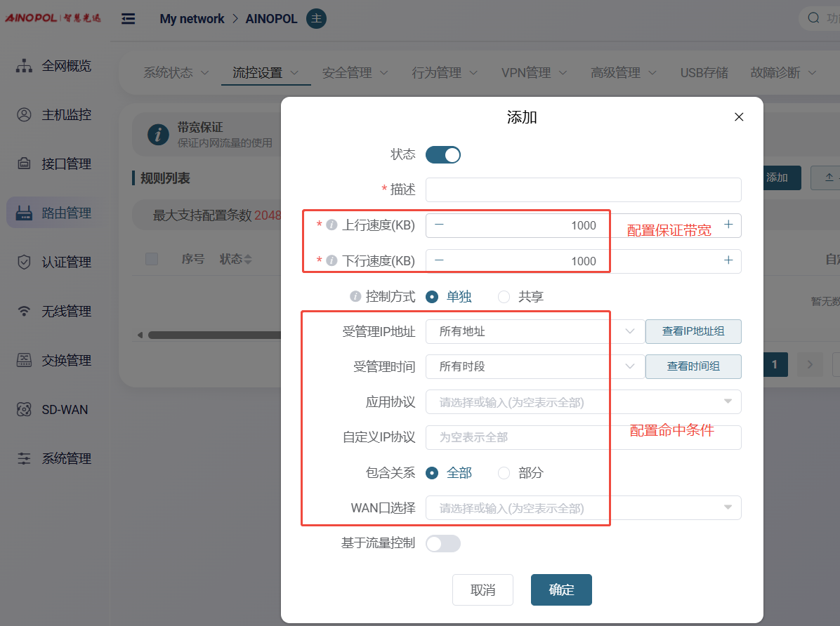
Task: Choose 部分 for 包含关系 option
Action: [504, 473]
